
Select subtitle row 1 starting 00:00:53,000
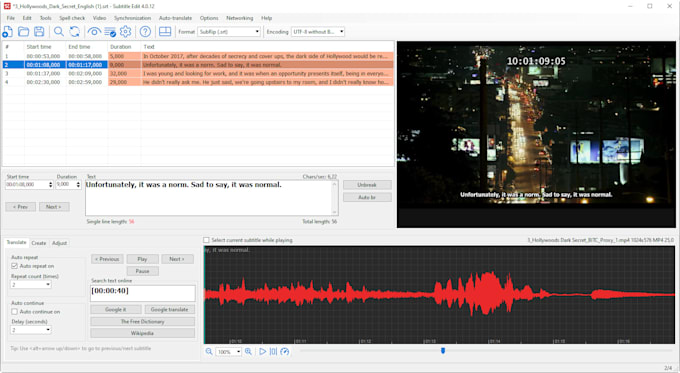(x=198, y=56)
